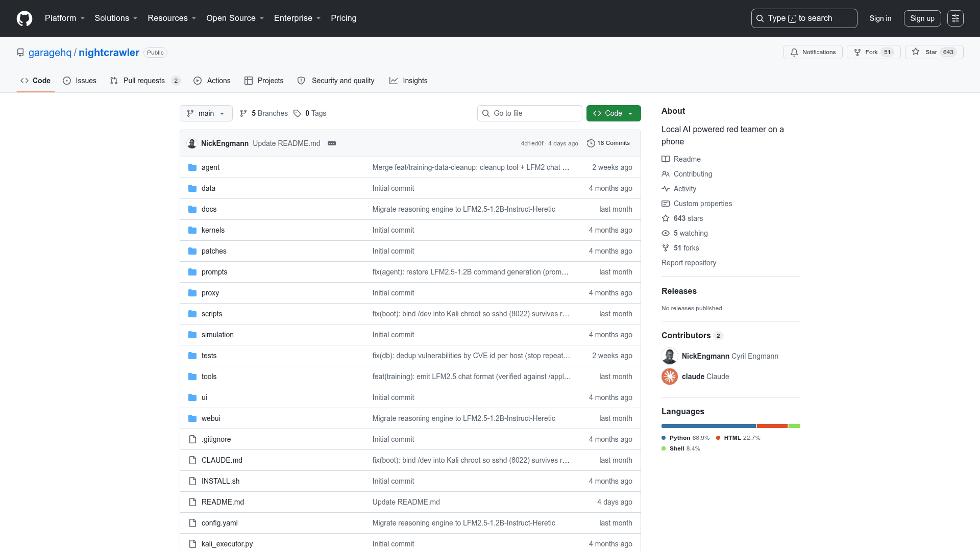
Task: Go to the Pricing page
Action: tap(344, 18)
